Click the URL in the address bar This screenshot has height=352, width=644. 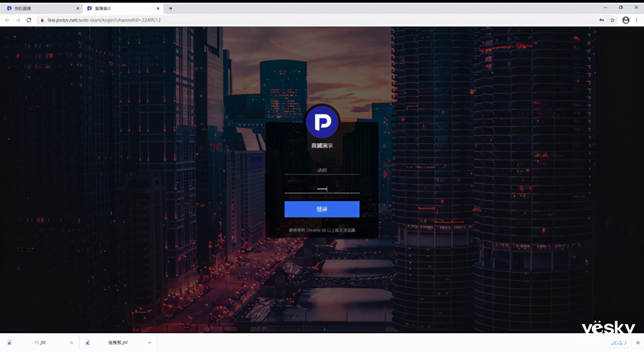tap(104, 20)
